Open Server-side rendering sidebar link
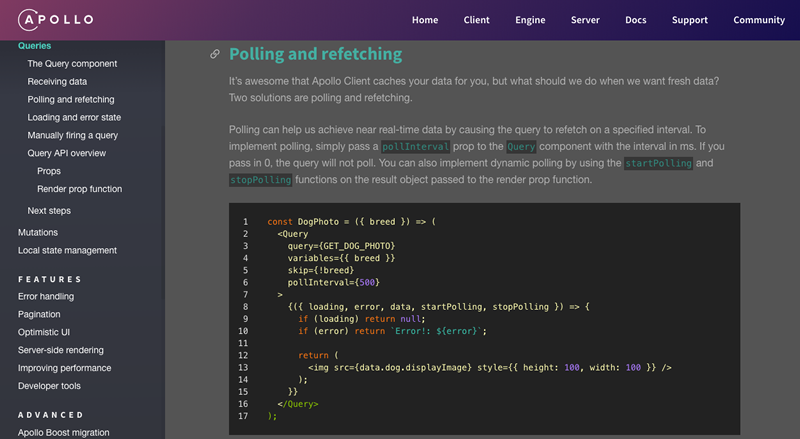 [61, 350]
